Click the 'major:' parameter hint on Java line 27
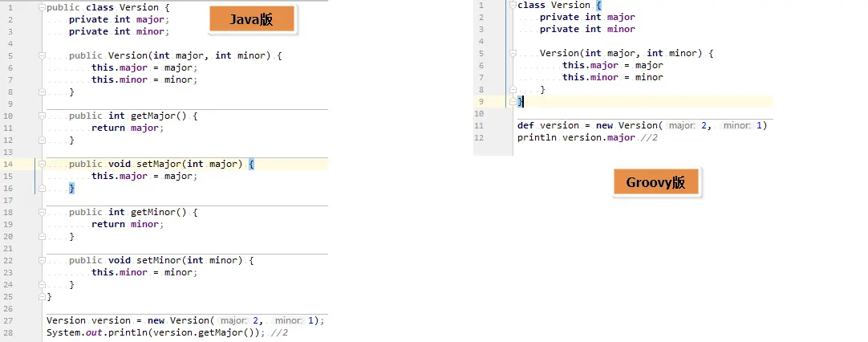Screen dimensions: 868x342 click(235, 321)
